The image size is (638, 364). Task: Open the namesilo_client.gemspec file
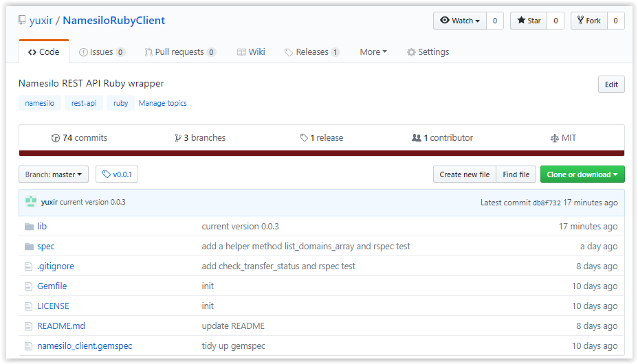point(85,345)
